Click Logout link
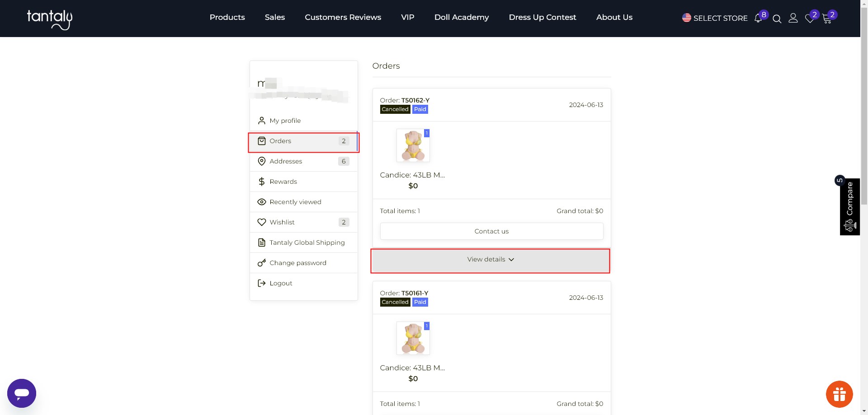 [x=281, y=283]
